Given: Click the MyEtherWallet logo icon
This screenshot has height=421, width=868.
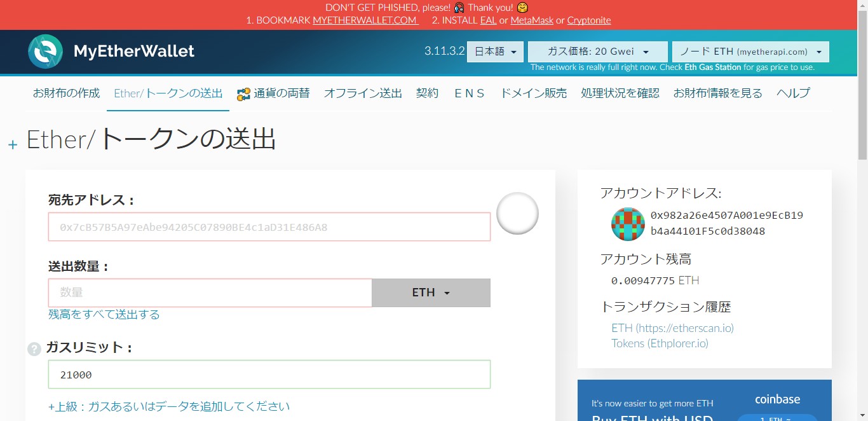Looking at the screenshot, I should (45, 52).
